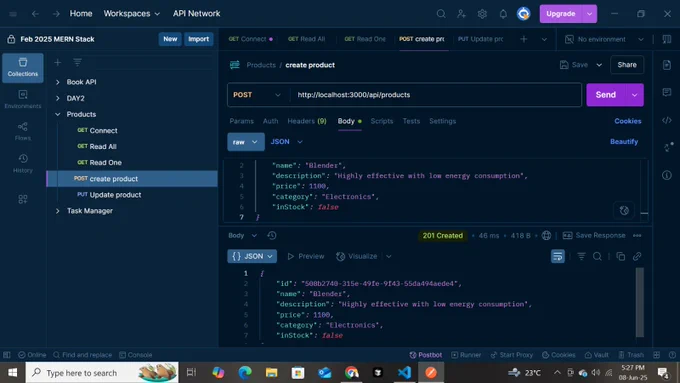Click the user avatar icon
This screenshot has width=680, height=383.
tap(523, 14)
